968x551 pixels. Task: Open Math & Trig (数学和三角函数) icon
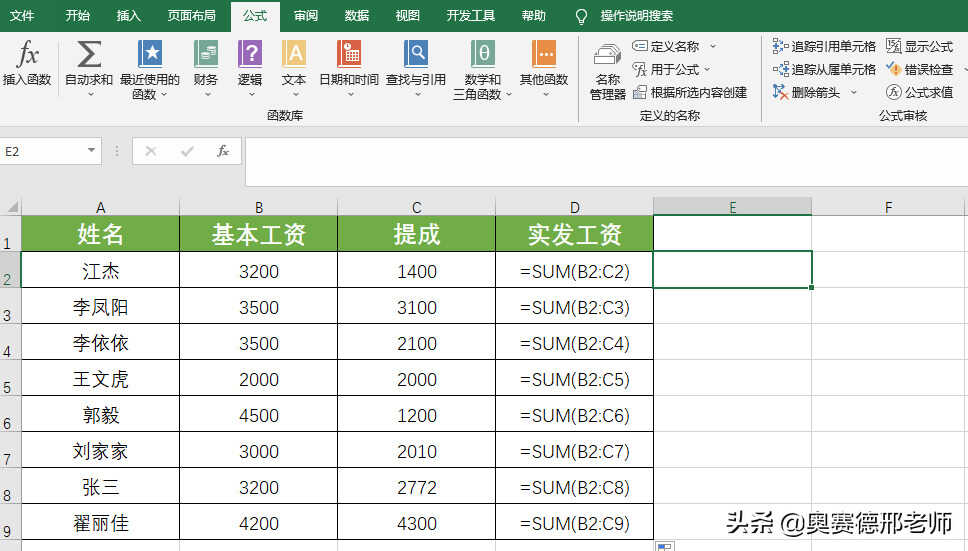click(x=483, y=54)
